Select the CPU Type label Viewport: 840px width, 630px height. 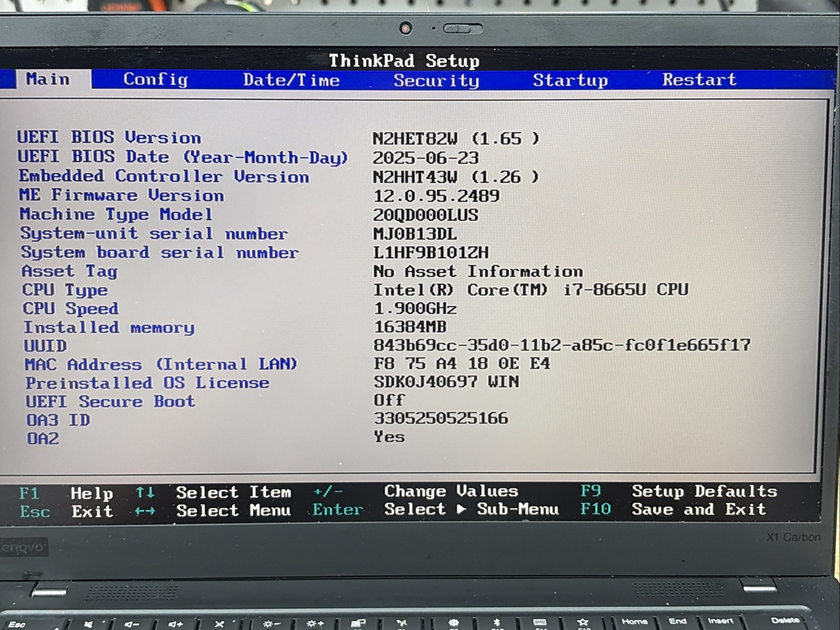point(65,290)
